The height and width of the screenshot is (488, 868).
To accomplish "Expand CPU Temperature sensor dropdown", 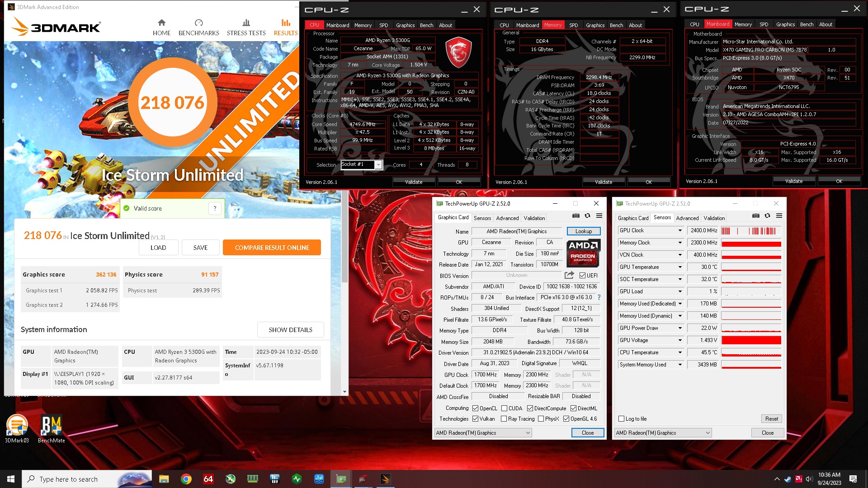I will click(679, 352).
